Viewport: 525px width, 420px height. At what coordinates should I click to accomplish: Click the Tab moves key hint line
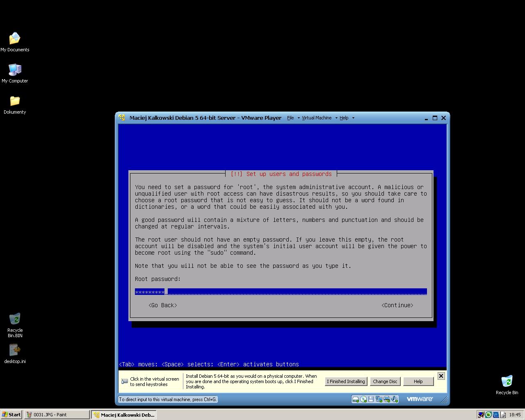(209, 364)
